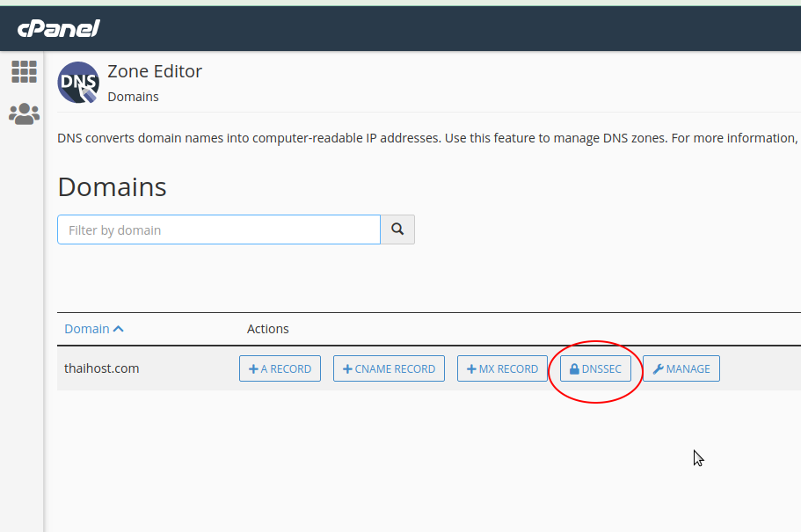Click the plus icon on CNAME RECORD
This screenshot has width=801, height=532.
347,369
